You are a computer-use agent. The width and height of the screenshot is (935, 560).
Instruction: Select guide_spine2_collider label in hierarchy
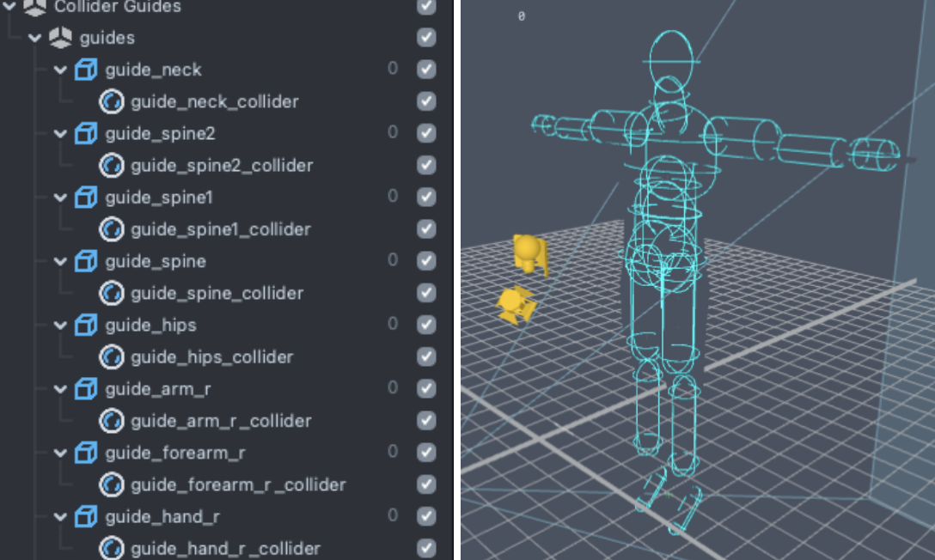[222, 166]
